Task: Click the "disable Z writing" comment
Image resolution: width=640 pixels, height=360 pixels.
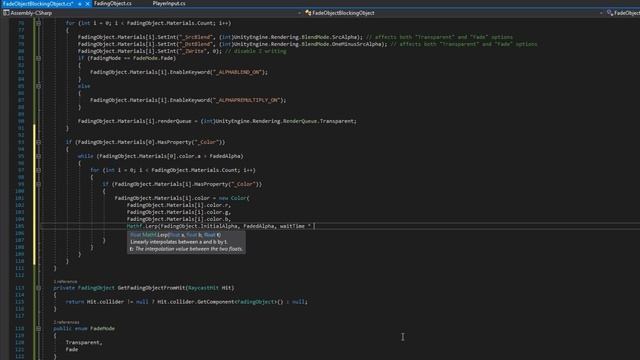Action: [x=256, y=51]
